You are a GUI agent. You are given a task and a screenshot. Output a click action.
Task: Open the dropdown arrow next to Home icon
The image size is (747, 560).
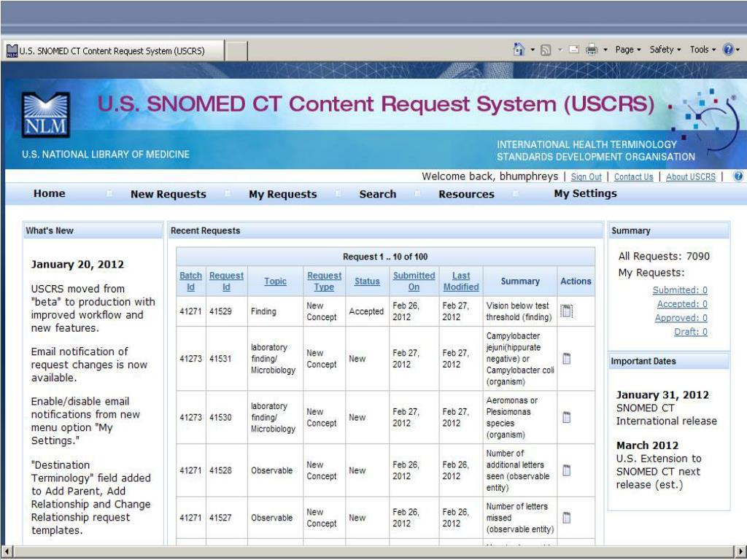coord(532,50)
